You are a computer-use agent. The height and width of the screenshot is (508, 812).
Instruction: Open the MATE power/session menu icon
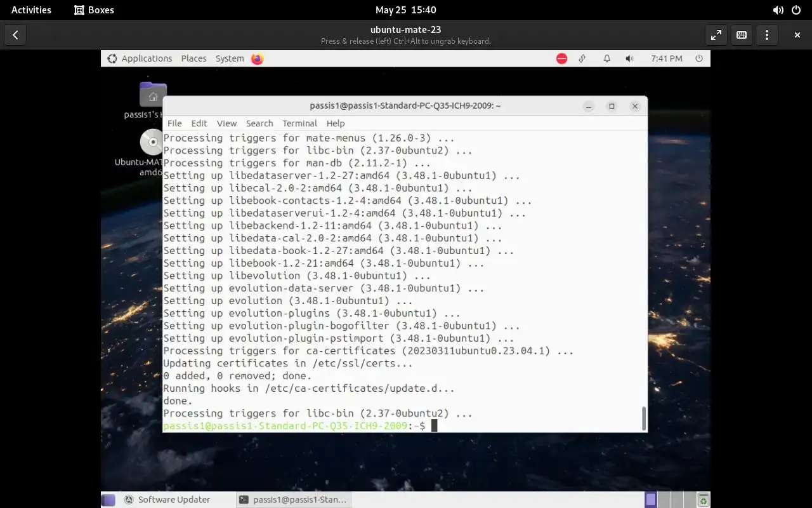699,58
